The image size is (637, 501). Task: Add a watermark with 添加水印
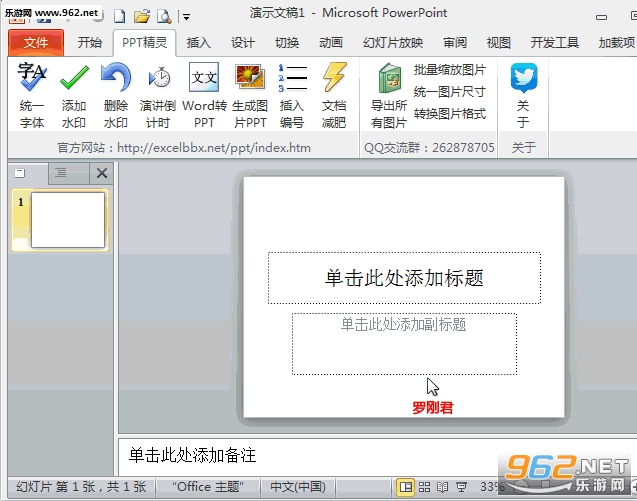click(74, 95)
